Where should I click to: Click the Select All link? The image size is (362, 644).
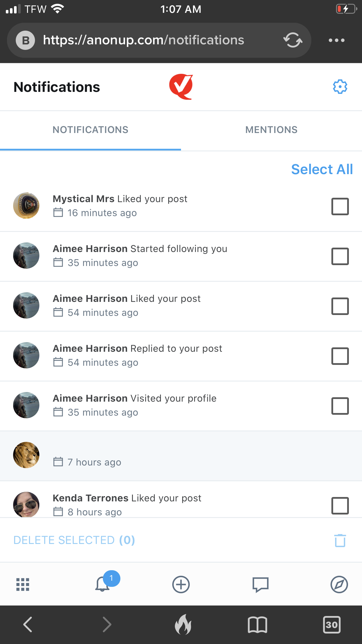pyautogui.click(x=322, y=169)
